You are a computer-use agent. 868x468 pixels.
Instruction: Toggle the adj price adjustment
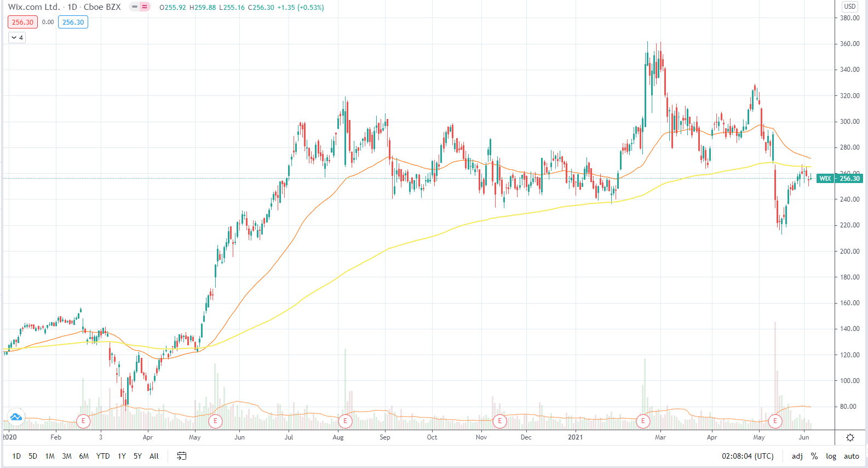point(797,456)
